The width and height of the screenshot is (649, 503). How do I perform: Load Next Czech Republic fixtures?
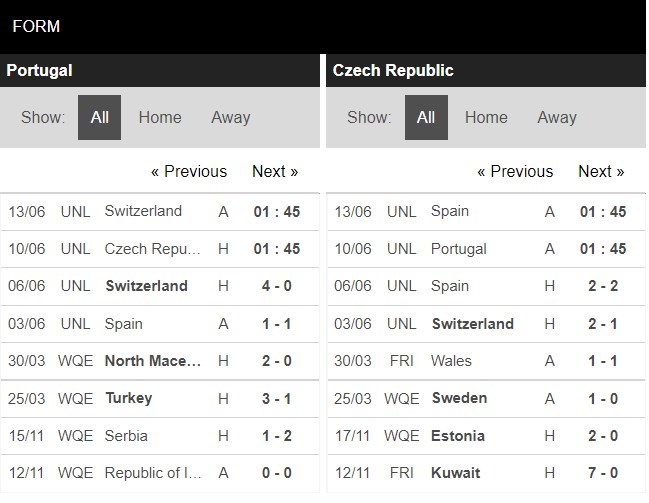pos(601,171)
